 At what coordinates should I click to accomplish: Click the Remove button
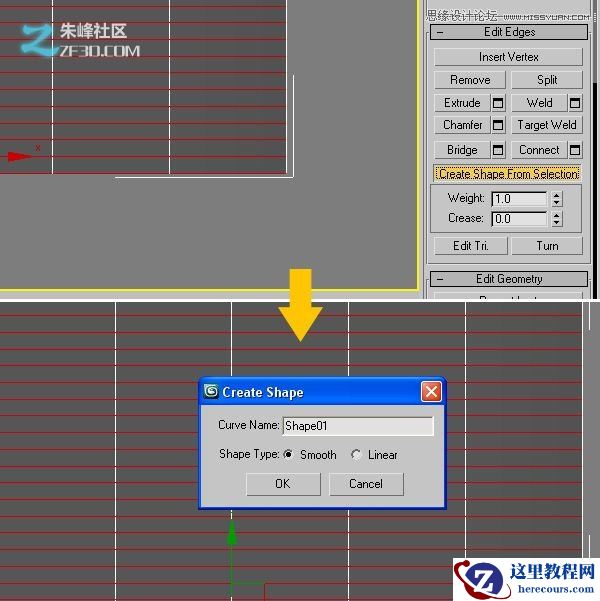pyautogui.click(x=470, y=80)
